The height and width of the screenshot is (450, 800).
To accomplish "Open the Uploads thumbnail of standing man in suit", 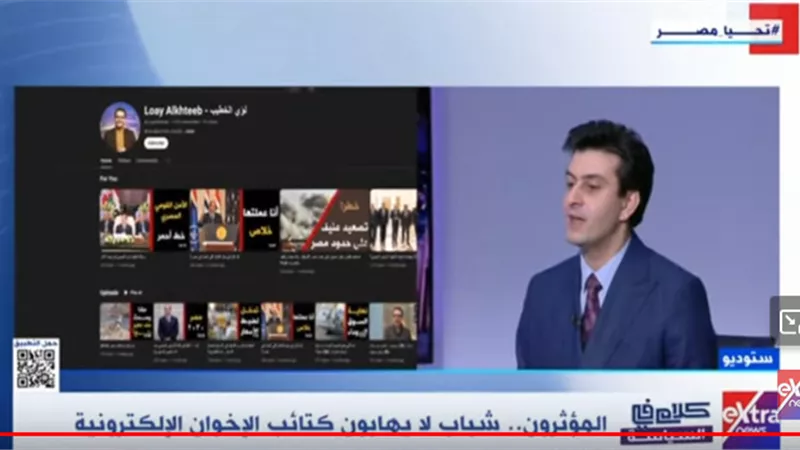I will click(180, 321).
